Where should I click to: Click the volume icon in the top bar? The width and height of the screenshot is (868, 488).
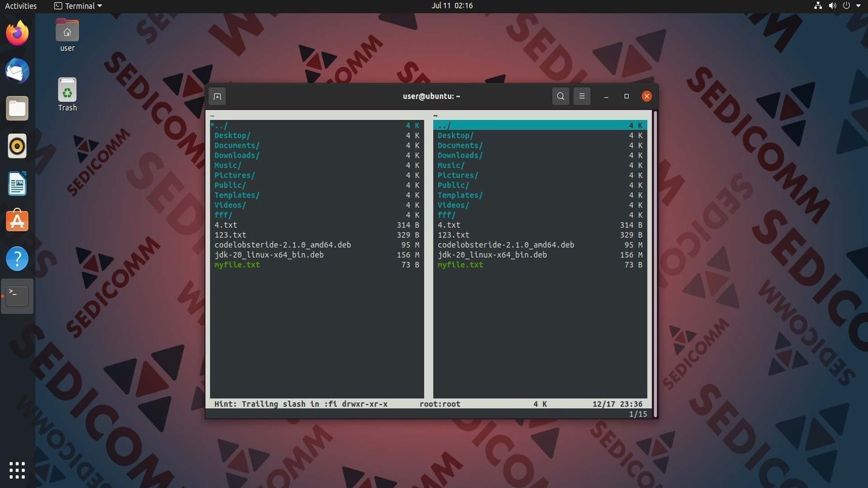[x=832, y=6]
